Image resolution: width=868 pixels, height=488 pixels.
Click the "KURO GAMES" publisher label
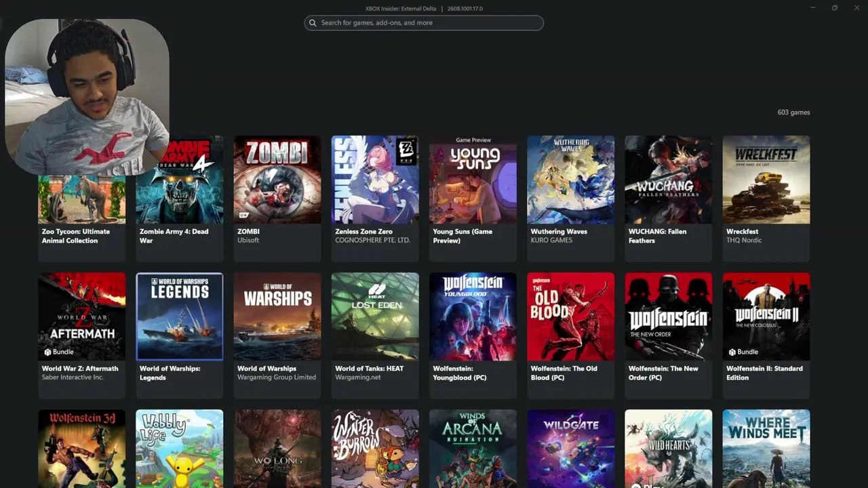point(551,241)
